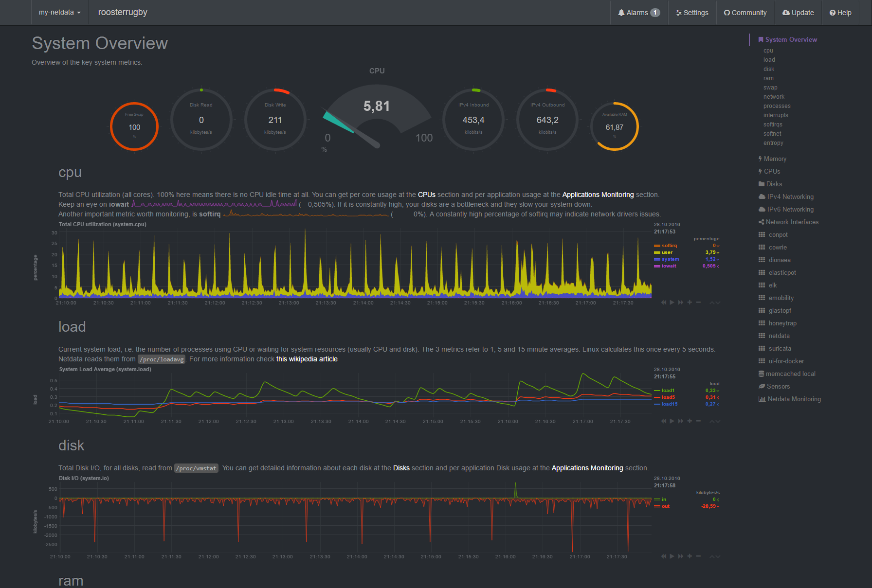Screen dimensions: 872x588
Task: Click the Update cloud download icon
Action: click(x=786, y=13)
